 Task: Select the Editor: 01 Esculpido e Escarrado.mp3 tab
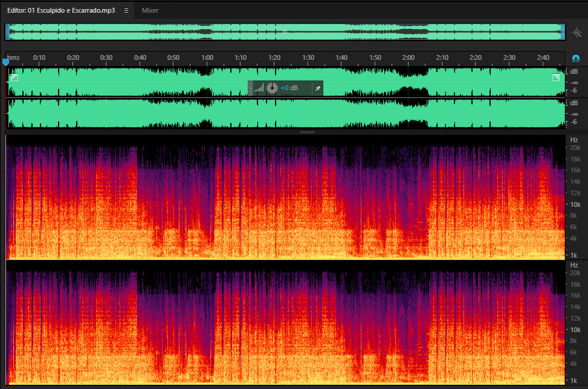(x=61, y=10)
